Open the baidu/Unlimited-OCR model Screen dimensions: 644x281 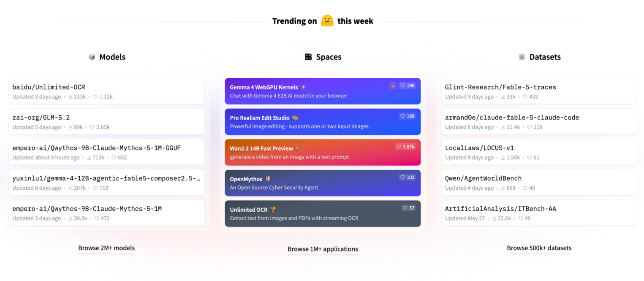click(x=106, y=91)
